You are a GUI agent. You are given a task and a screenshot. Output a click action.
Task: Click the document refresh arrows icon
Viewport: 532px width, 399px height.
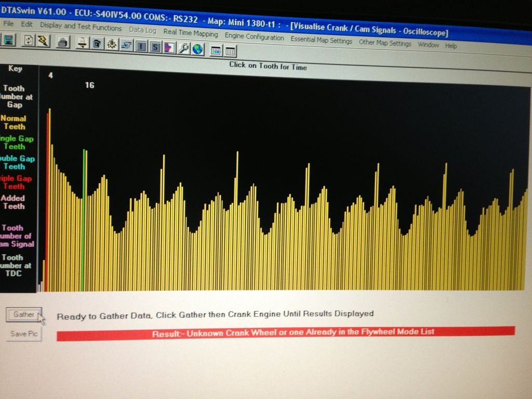(x=29, y=41)
